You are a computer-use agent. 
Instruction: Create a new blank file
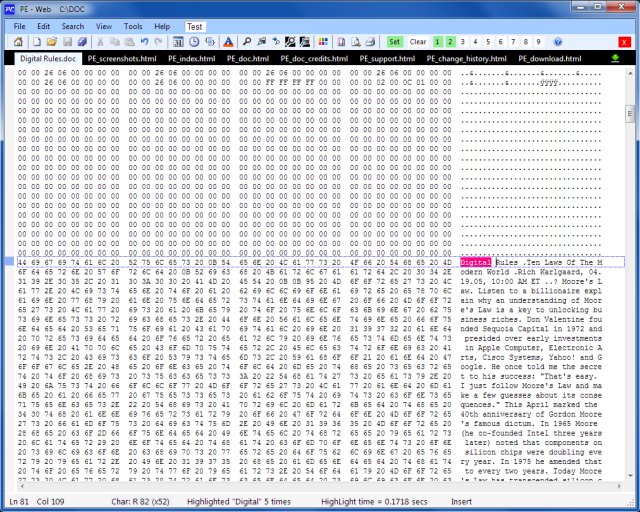click(x=37, y=42)
